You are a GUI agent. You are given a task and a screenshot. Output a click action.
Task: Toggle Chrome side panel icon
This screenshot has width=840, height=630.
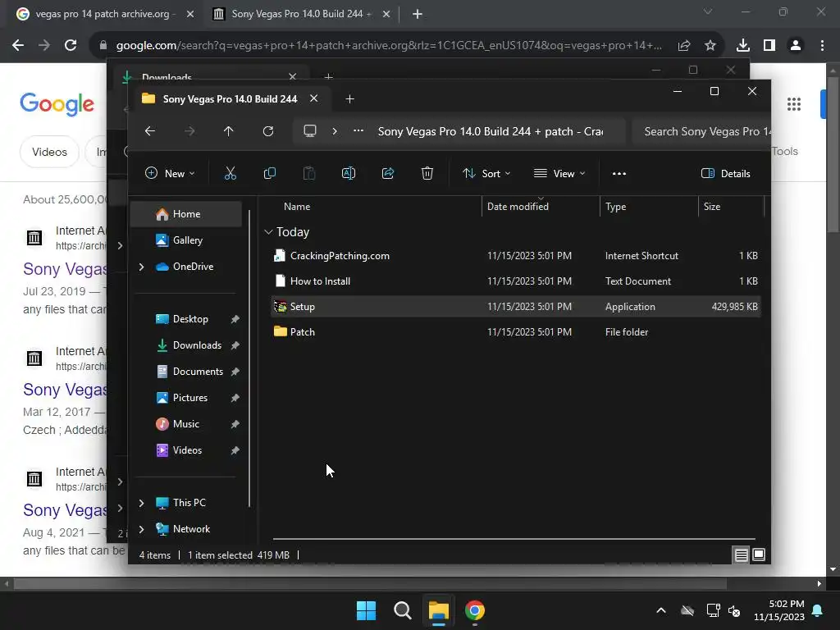[769, 46]
